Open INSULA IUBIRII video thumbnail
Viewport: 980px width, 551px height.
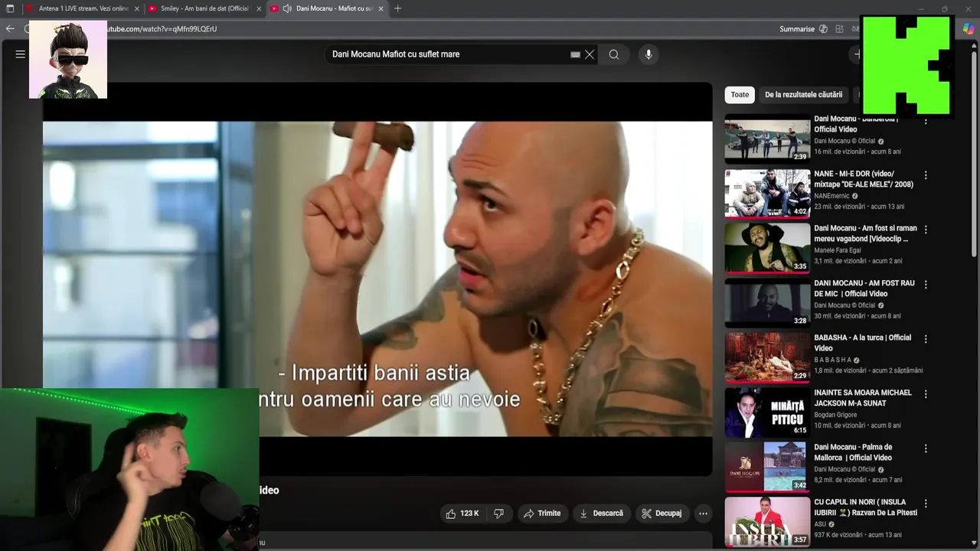click(767, 522)
